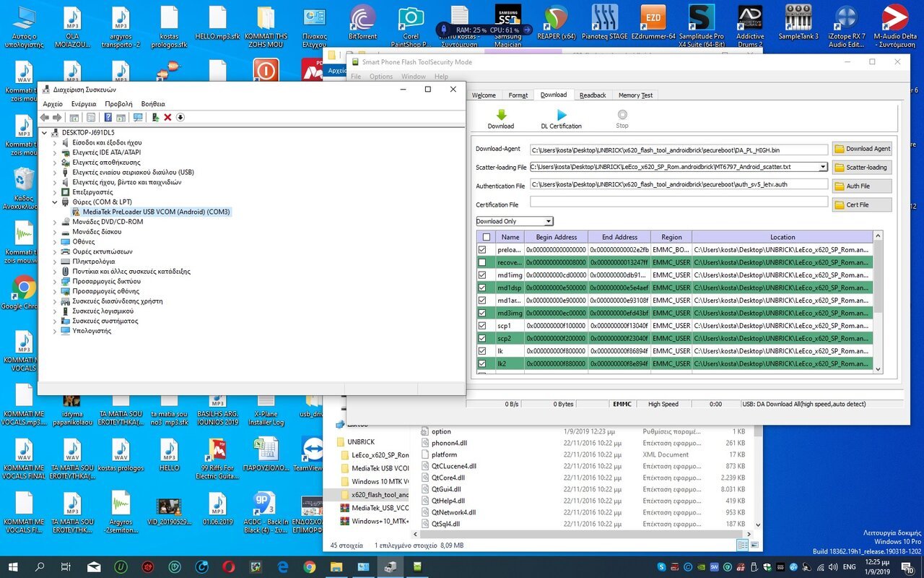Open Ενέργεια menu in Device Manager
Viewport: 924px width, 578px height.
click(83, 104)
